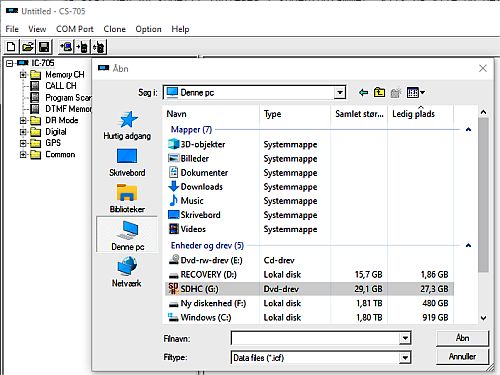Select Denne pc in places bar
The height and width of the screenshot is (375, 500).
(x=127, y=235)
